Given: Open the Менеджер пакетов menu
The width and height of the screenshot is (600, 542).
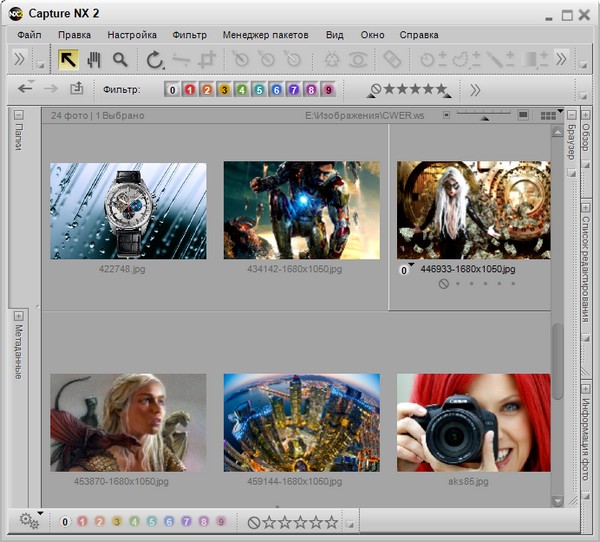Looking at the screenshot, I should [265, 35].
